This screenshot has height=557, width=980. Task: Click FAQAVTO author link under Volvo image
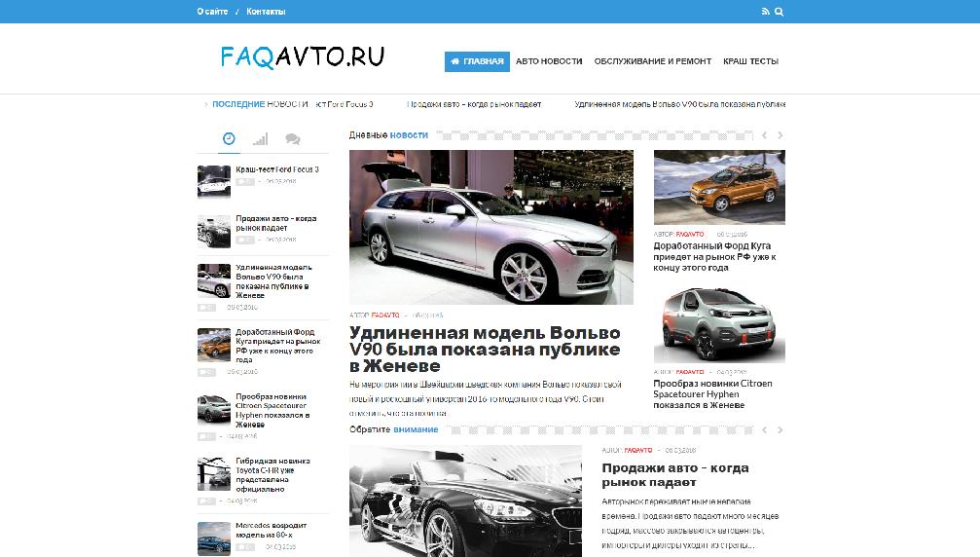pyautogui.click(x=385, y=316)
